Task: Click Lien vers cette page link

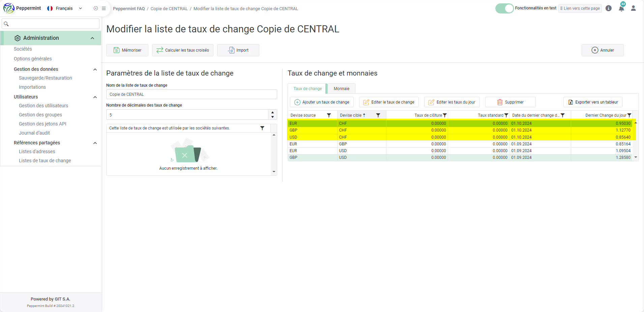Action: [580, 8]
